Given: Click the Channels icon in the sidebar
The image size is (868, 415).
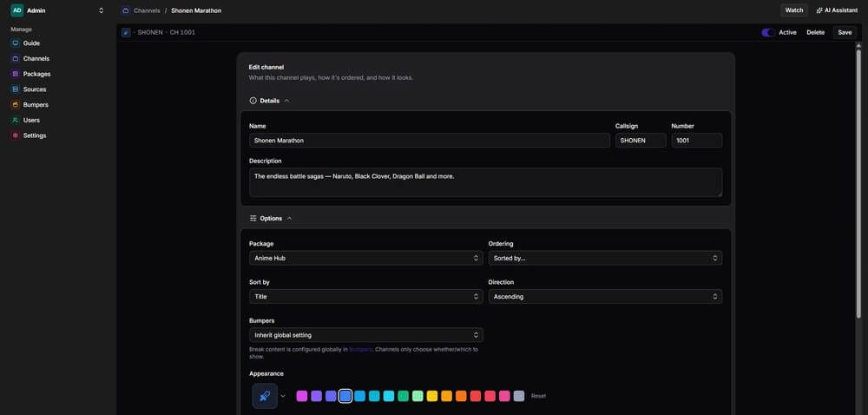Looking at the screenshot, I should coord(16,59).
